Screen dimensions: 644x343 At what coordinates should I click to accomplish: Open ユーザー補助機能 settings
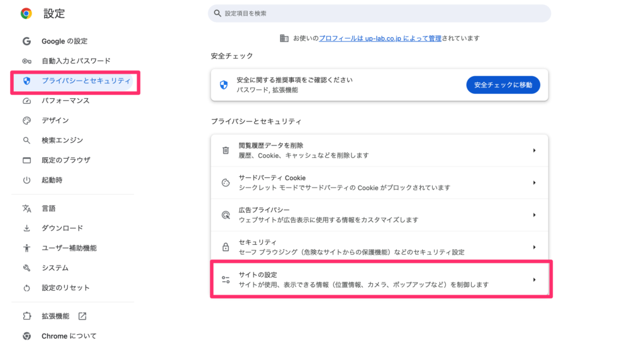(69, 248)
